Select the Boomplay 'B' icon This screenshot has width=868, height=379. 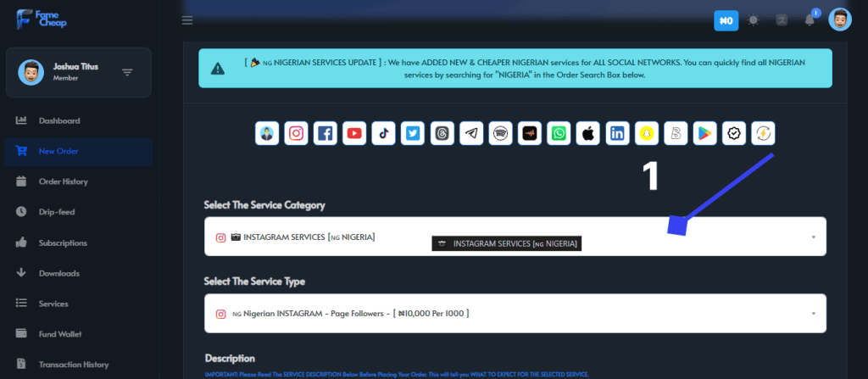(676, 133)
